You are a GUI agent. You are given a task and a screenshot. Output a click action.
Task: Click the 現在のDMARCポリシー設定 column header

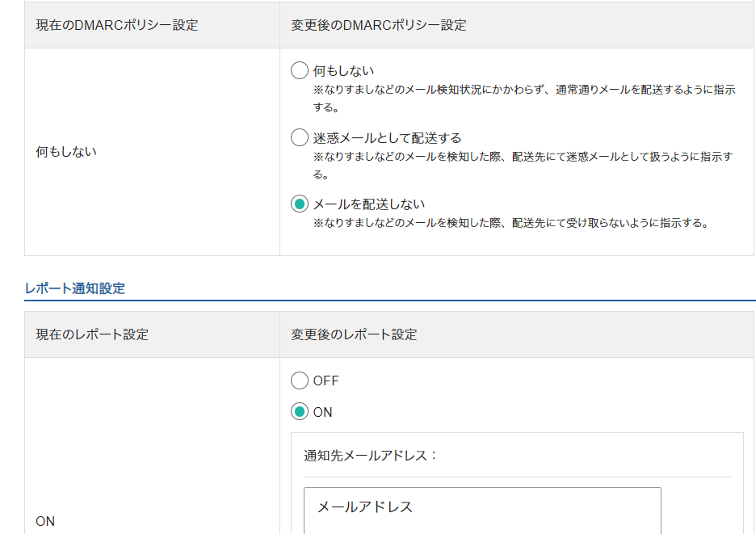[117, 25]
